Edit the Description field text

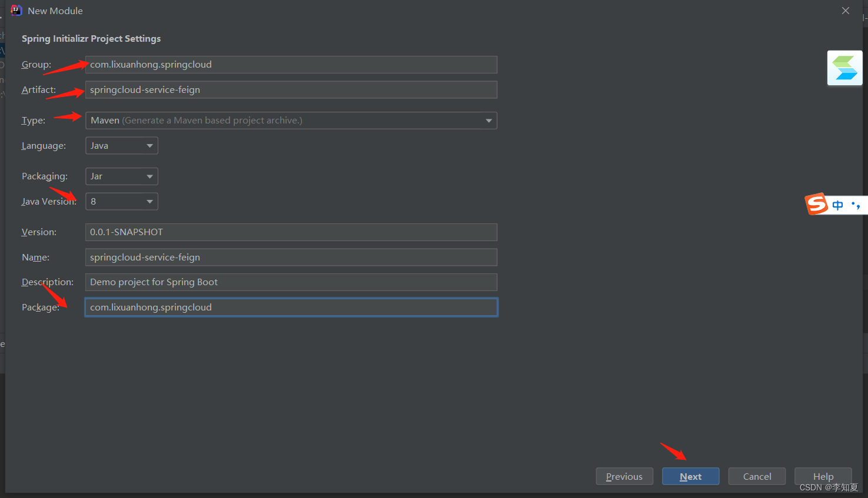coord(291,282)
